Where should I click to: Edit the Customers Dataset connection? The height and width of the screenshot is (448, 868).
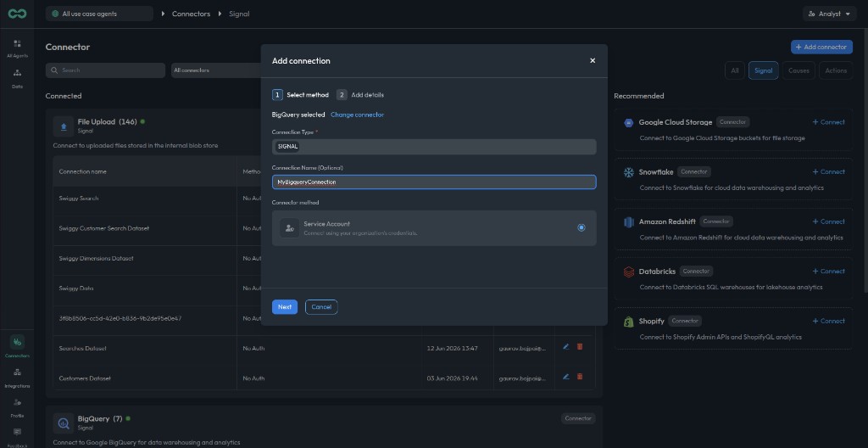click(565, 377)
